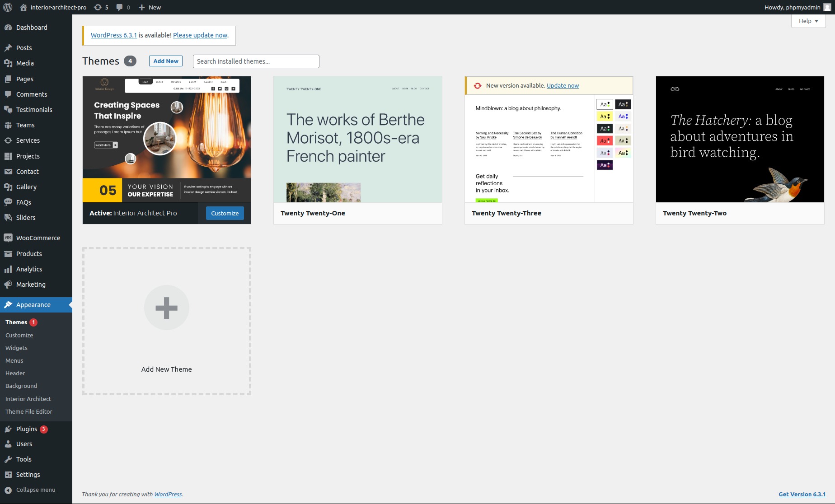Open Theme File Editor submenu item

pyautogui.click(x=28, y=411)
